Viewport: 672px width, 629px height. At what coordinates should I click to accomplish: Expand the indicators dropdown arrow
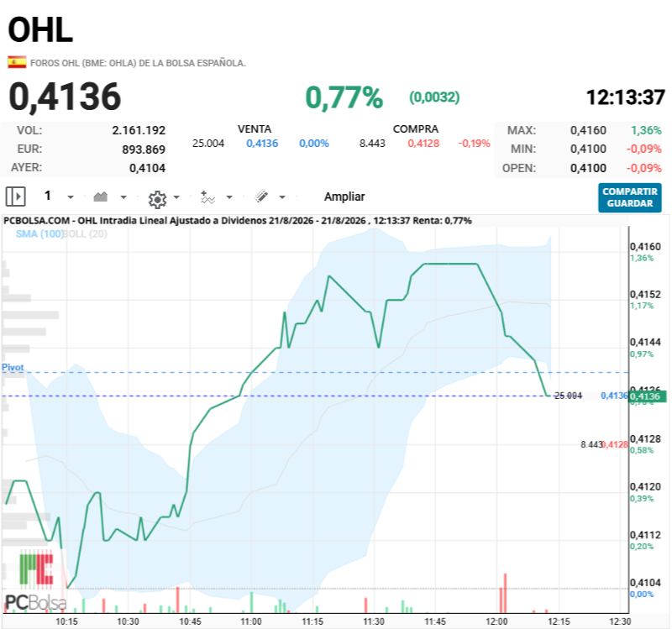pyautogui.click(x=229, y=197)
